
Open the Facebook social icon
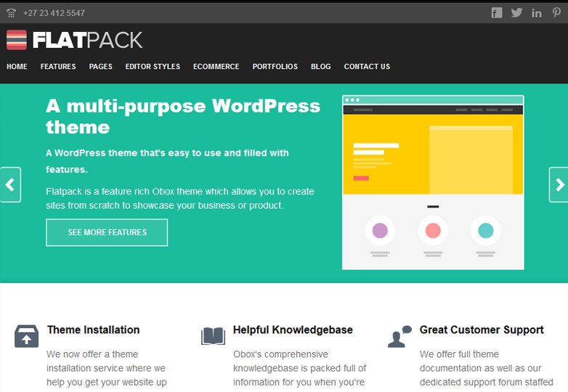pyautogui.click(x=497, y=13)
